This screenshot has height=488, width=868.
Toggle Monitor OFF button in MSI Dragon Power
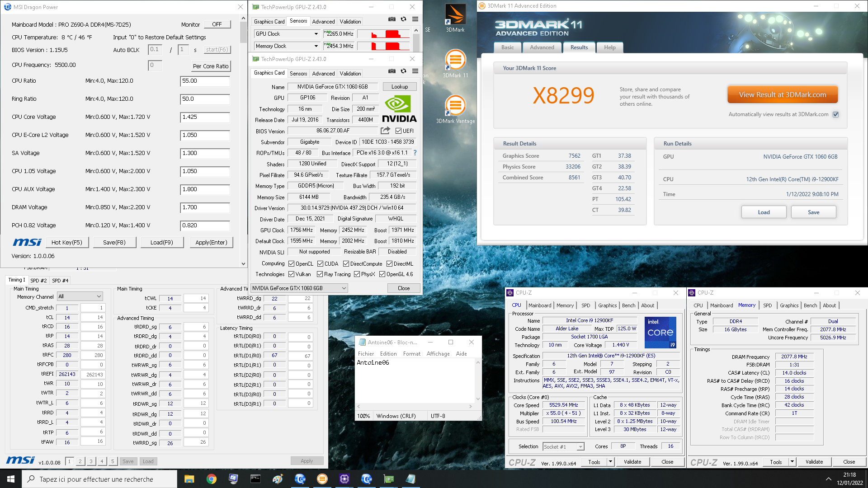pyautogui.click(x=217, y=24)
